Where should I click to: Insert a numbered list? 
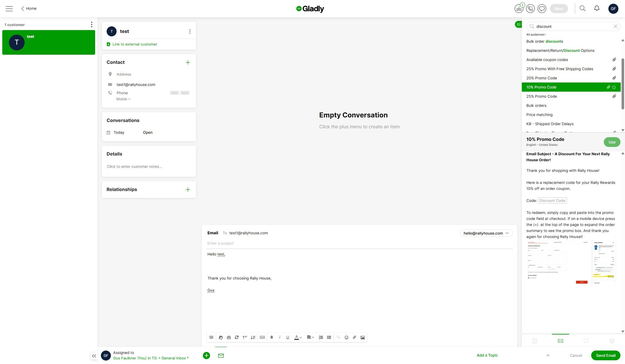321,337
